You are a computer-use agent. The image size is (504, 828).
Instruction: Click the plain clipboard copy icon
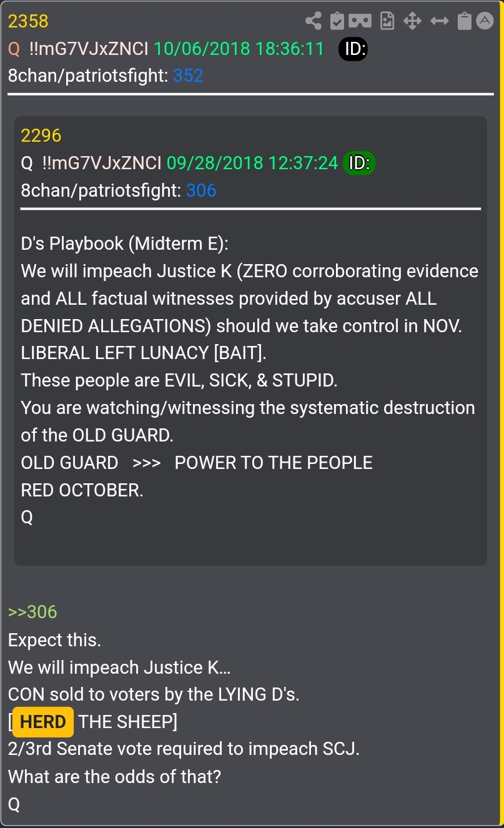(x=464, y=21)
